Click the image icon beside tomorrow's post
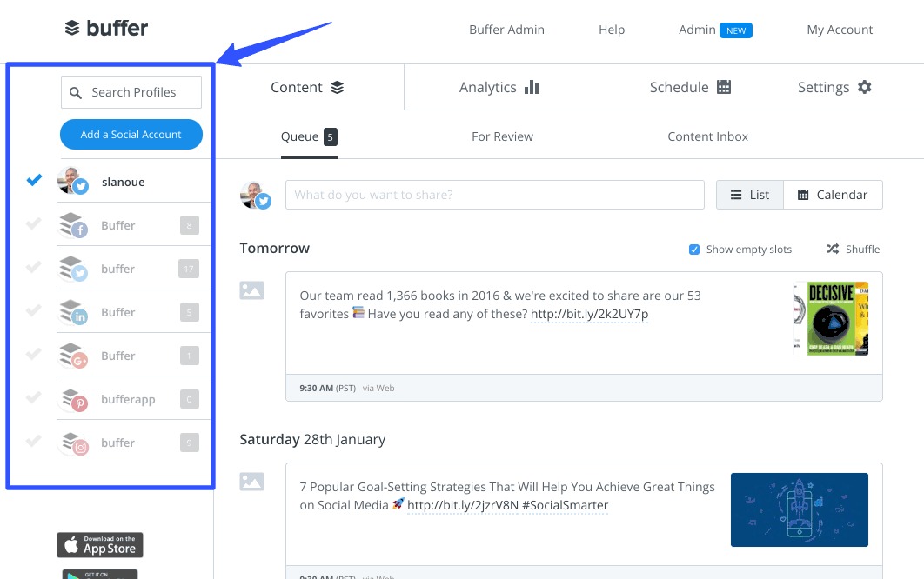The height and width of the screenshot is (579, 924). click(251, 290)
